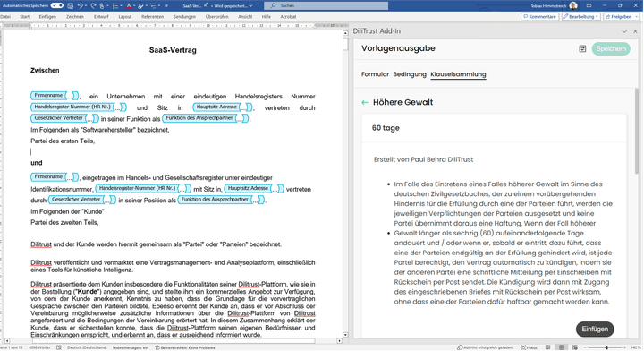Open the Hilfe ribbon tab
This screenshot has width=644, height=351.
click(x=267, y=17)
